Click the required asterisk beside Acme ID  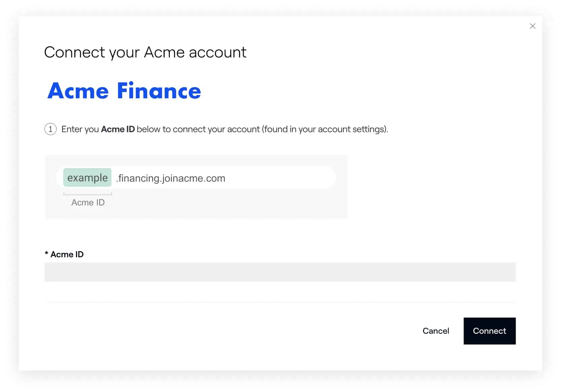tap(46, 254)
